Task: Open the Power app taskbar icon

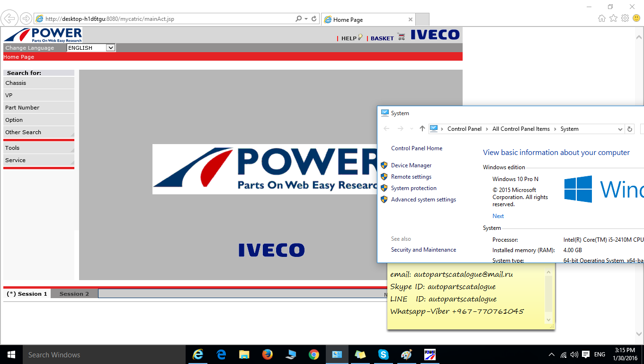Action: click(430, 355)
